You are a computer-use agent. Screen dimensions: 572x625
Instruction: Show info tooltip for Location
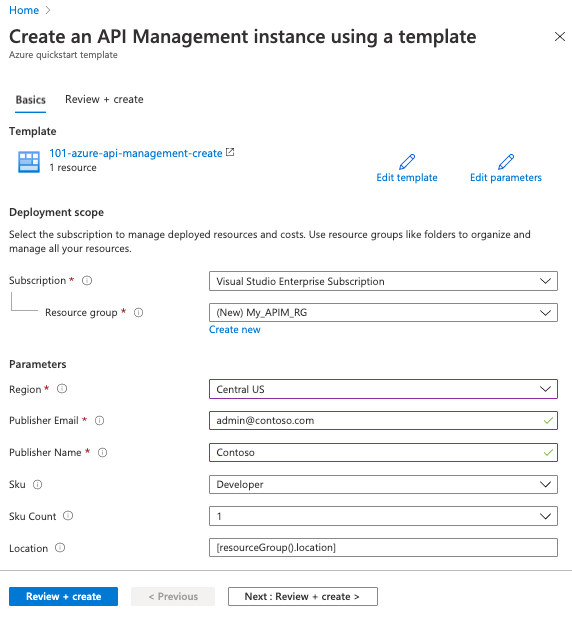[x=60, y=548]
